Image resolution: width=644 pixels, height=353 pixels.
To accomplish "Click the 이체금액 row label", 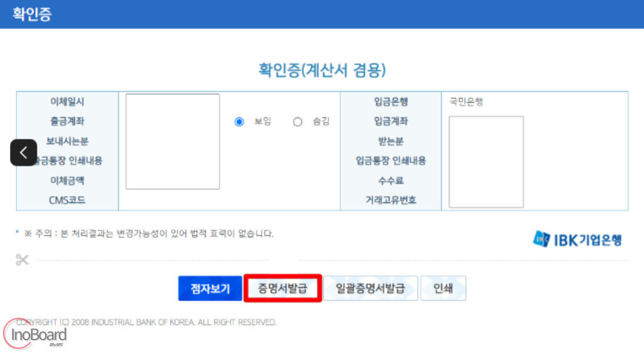I will [67, 181].
